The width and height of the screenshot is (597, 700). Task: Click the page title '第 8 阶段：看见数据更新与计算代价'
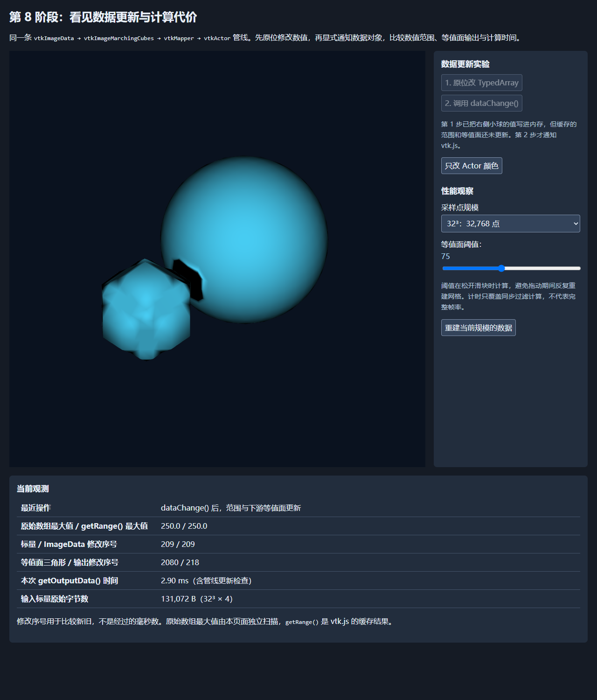(x=103, y=17)
